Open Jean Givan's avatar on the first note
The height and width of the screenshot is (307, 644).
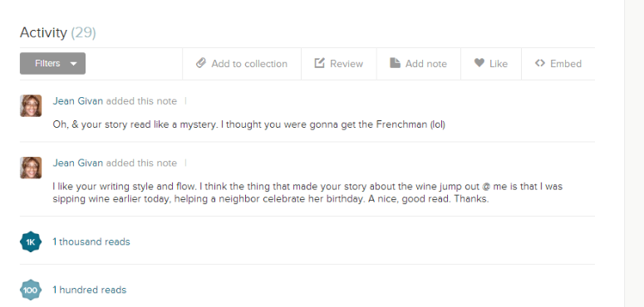tap(31, 105)
